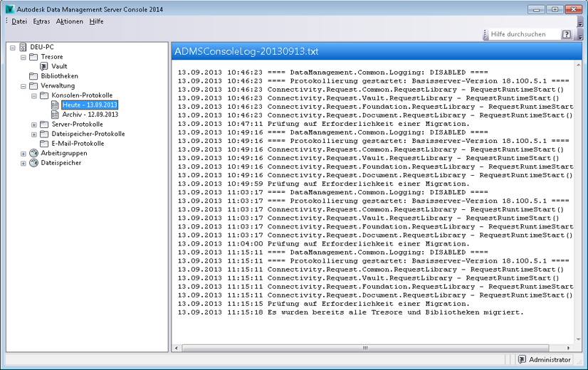The width and height of the screenshot is (588, 370).
Task: Click the E-Mail-Protokolle folder icon
Action: 44,144
